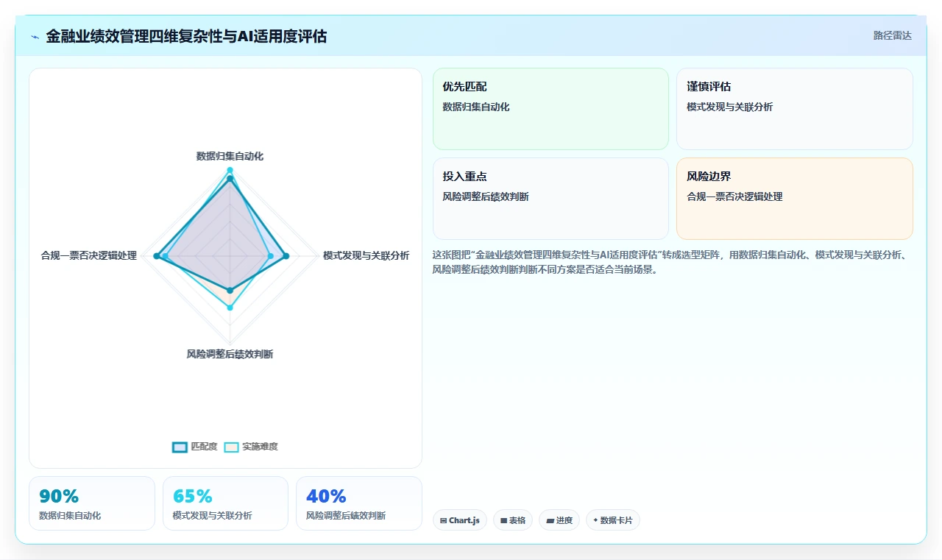Click the radar axis label 合规一票否决逻辑处理
Viewport: 942px width, 560px height.
tap(89, 255)
